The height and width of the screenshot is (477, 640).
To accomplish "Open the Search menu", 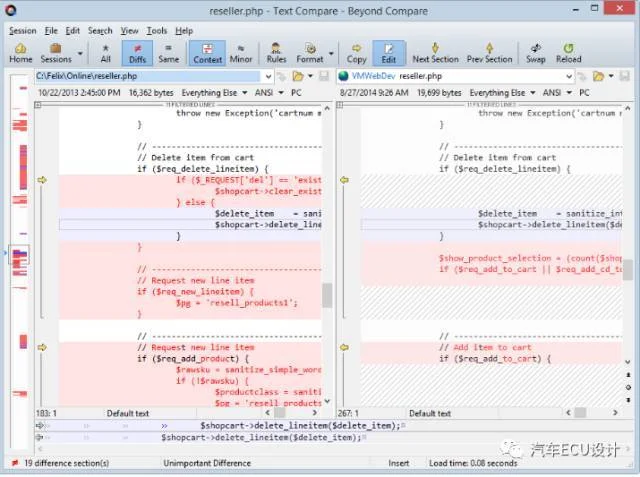I will click(100, 31).
